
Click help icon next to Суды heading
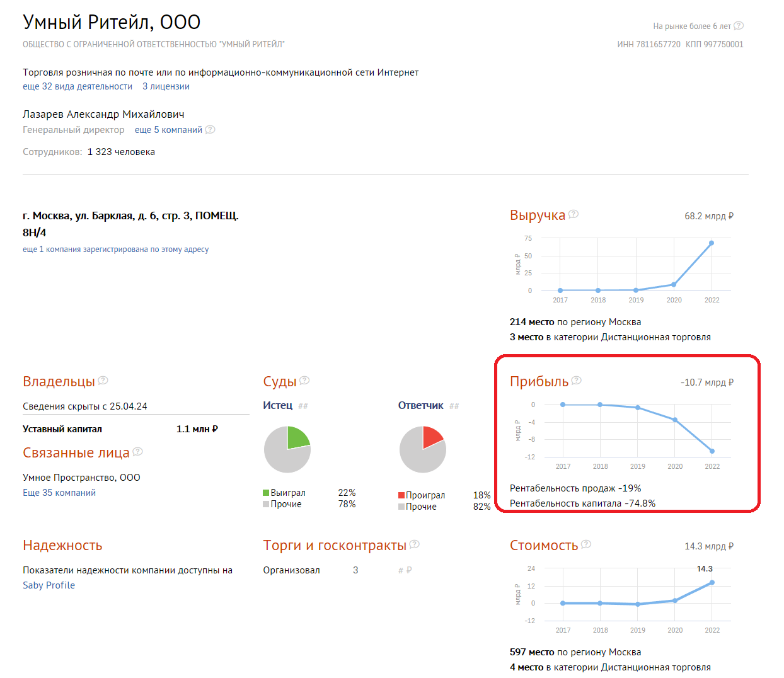304,380
